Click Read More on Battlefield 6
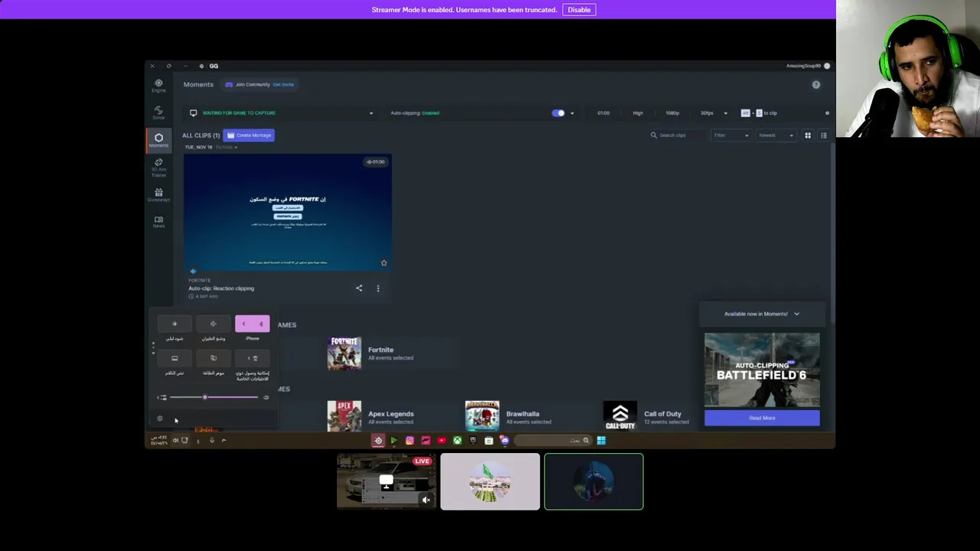Screen dimensions: 980x551 click(x=762, y=418)
